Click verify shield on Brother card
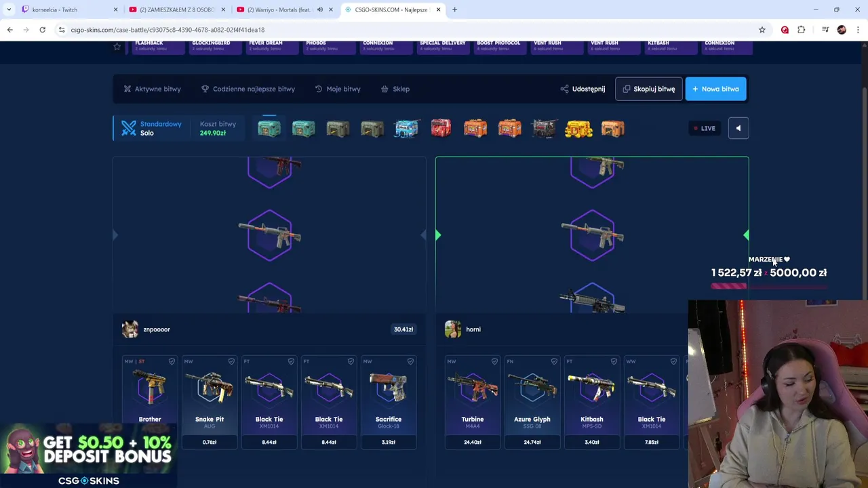Screen dimensions: 868x488 point(172,361)
